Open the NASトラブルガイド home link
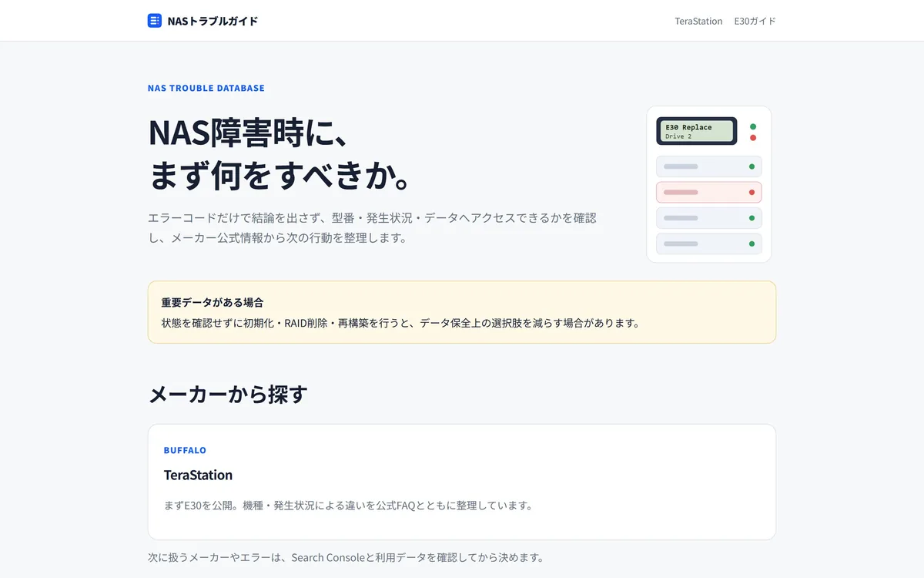Viewport: 924px width, 578px height. pos(203,21)
